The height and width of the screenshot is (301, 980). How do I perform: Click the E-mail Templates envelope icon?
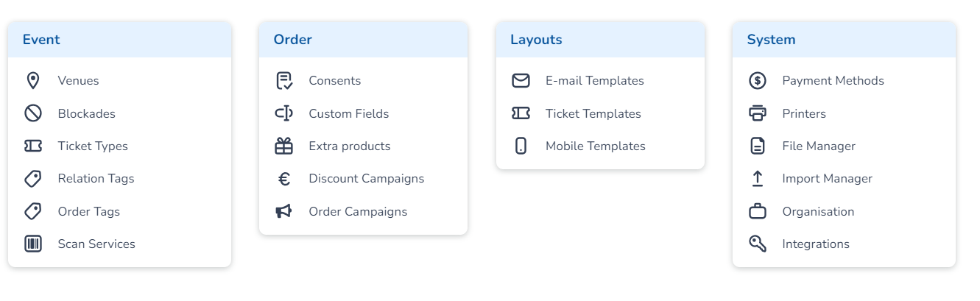click(521, 81)
